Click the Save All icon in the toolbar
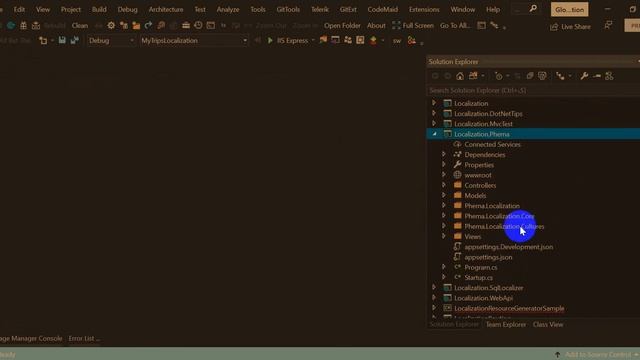The image size is (640, 360). (x=74, y=40)
